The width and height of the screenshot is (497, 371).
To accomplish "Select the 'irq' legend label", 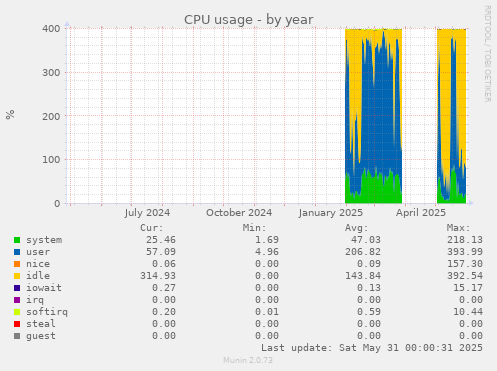I will pyautogui.click(x=35, y=300).
